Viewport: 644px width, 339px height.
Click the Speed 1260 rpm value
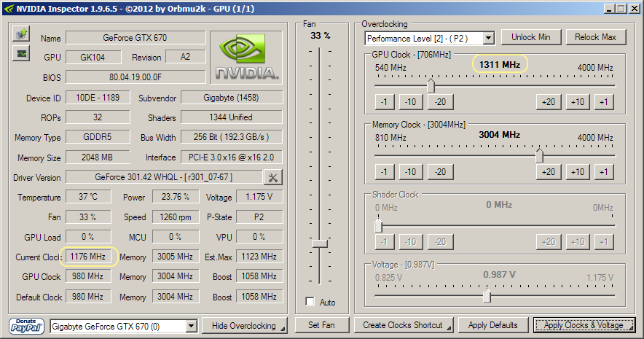point(176,217)
